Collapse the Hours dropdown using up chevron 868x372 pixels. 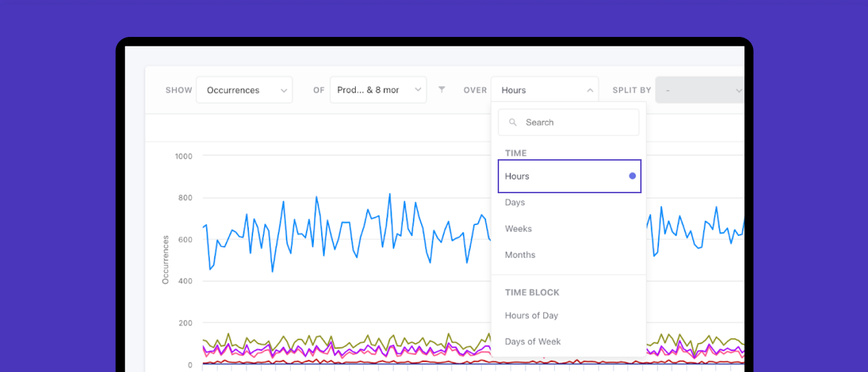tap(590, 90)
